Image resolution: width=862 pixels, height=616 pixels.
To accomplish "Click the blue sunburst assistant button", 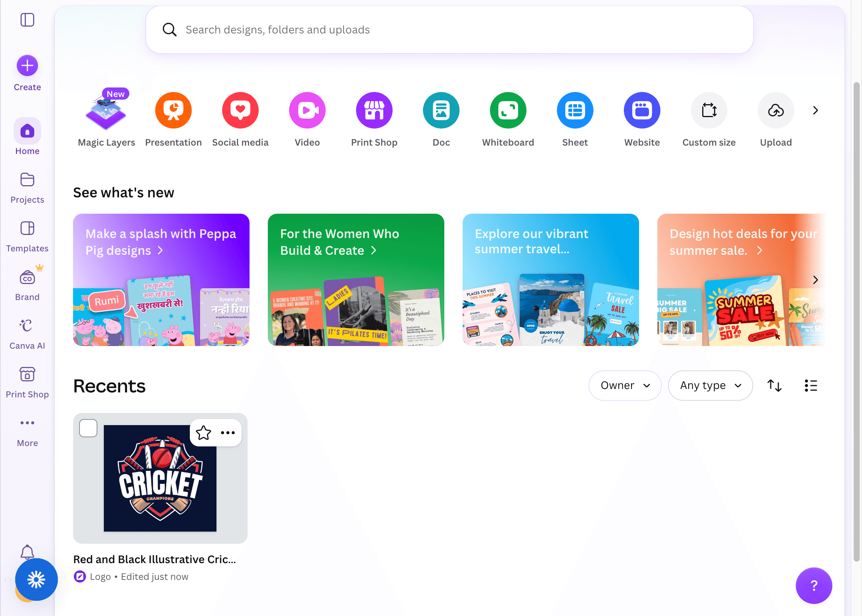I will point(37,579).
